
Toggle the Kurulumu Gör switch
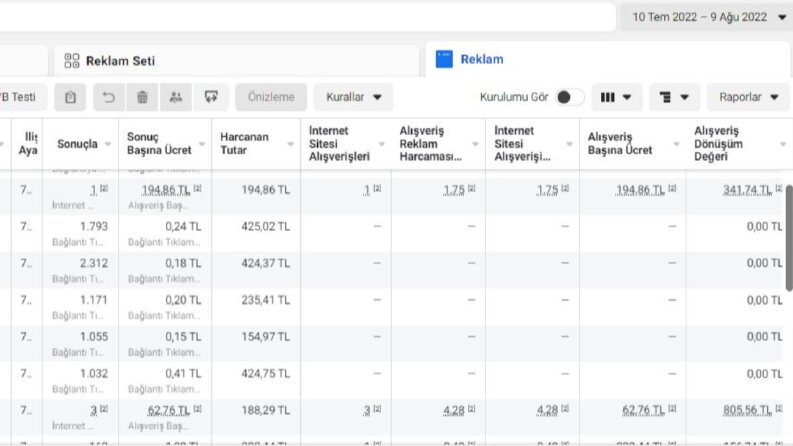click(569, 97)
